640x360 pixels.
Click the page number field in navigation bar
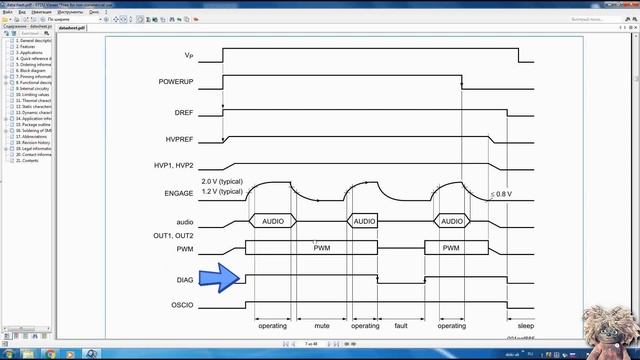click(311, 344)
